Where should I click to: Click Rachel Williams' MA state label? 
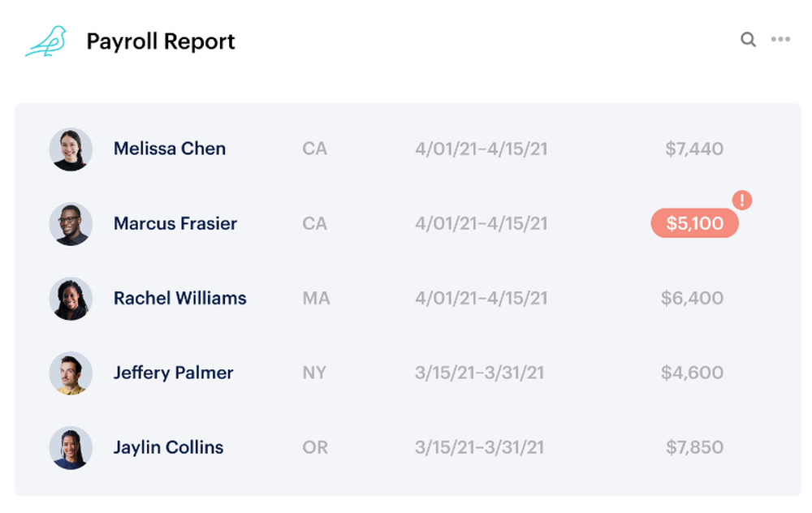pyautogui.click(x=316, y=298)
